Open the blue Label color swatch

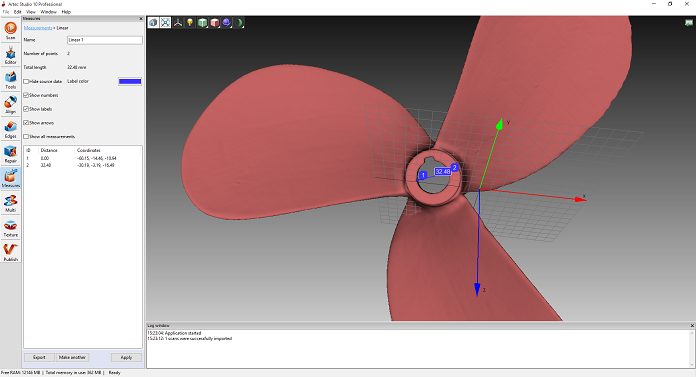tap(130, 81)
